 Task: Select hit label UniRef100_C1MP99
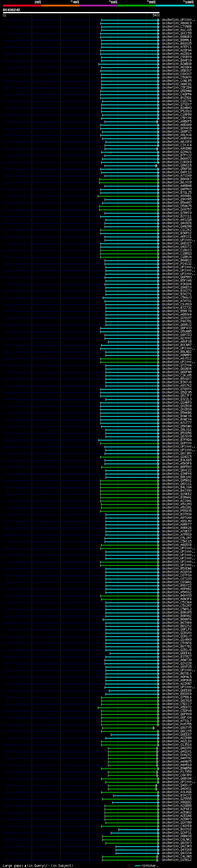pos(177,115)
